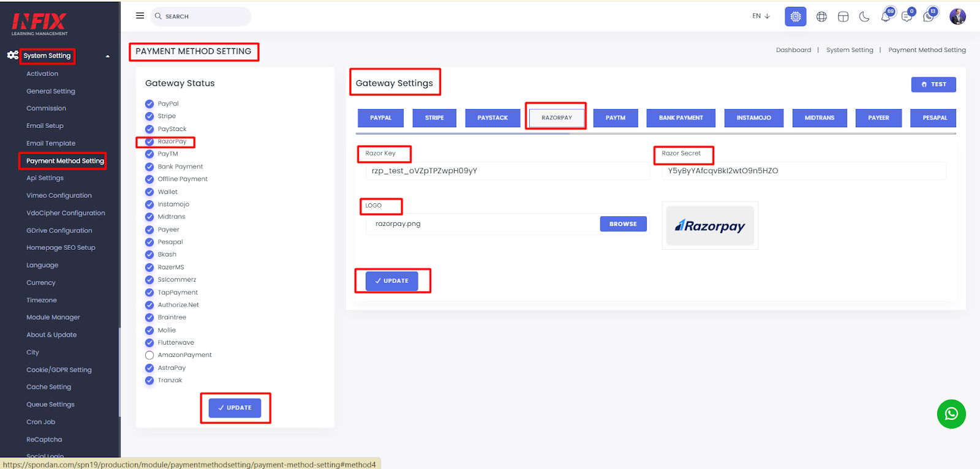Toggle the Tranzak gateway checkbox
980x469 pixels.
pyautogui.click(x=149, y=380)
